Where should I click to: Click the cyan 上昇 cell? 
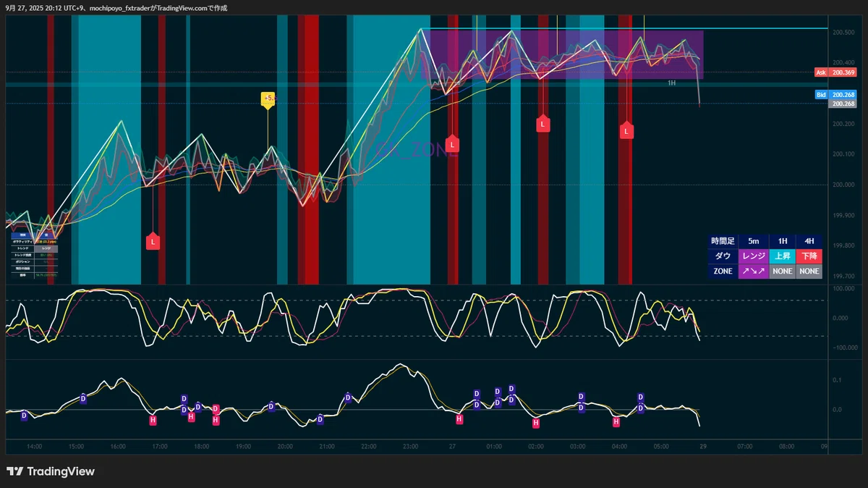tap(782, 256)
